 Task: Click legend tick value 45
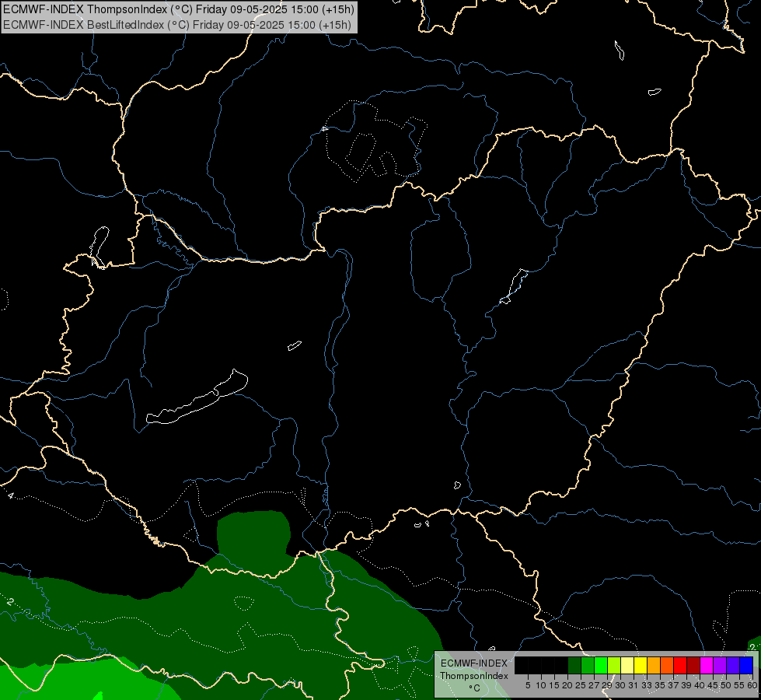point(713,685)
